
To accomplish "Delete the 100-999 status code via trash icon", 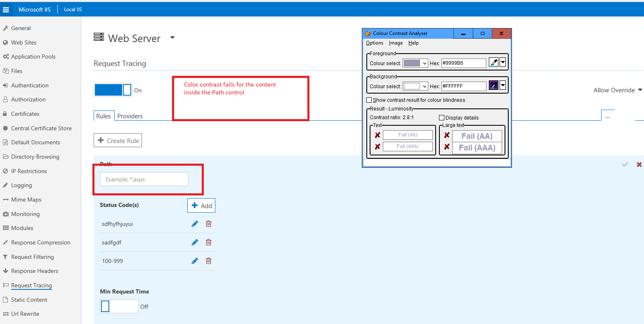I will pos(208,261).
